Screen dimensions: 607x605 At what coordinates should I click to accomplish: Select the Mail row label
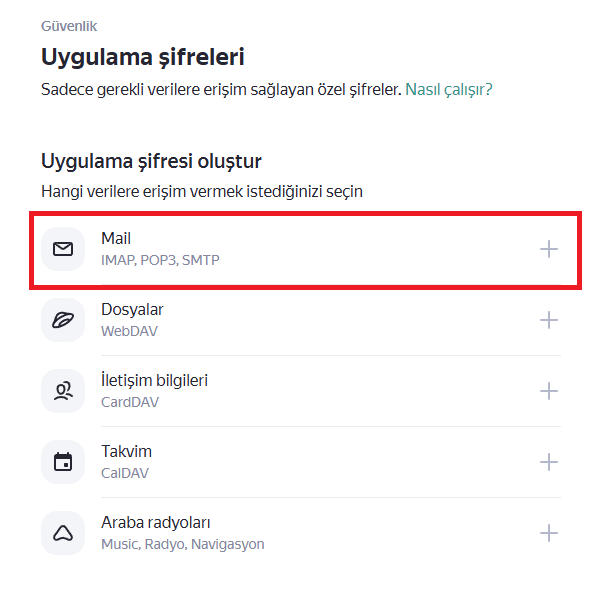pos(116,238)
